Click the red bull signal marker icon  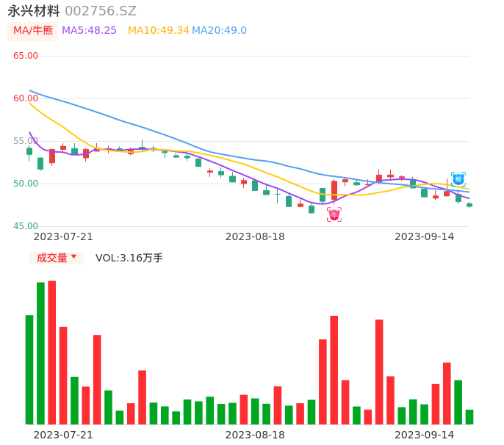(x=334, y=214)
